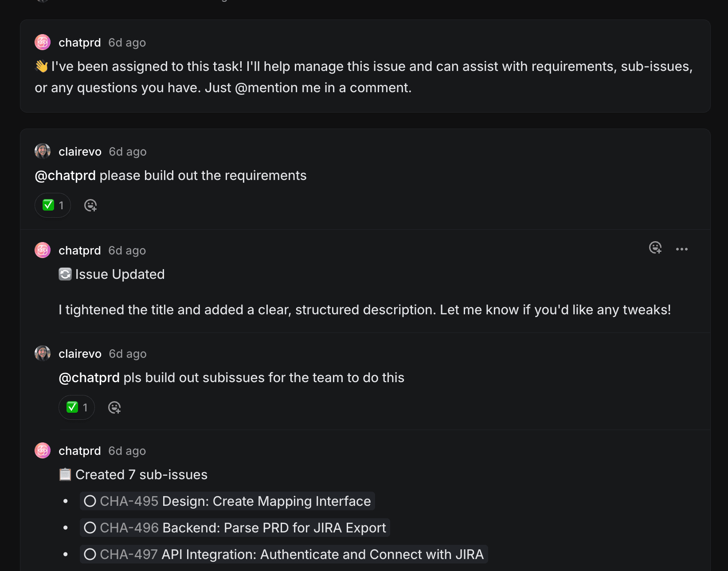Viewport: 728px width, 571px height.
Task: Open CHA-497 API Integration sub-issue
Action: coord(291,554)
